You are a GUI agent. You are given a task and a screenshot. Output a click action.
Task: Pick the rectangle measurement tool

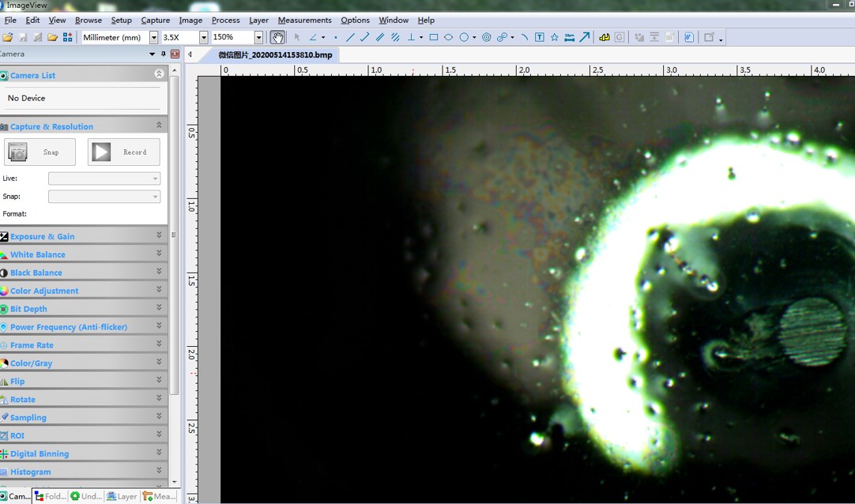coord(434,37)
